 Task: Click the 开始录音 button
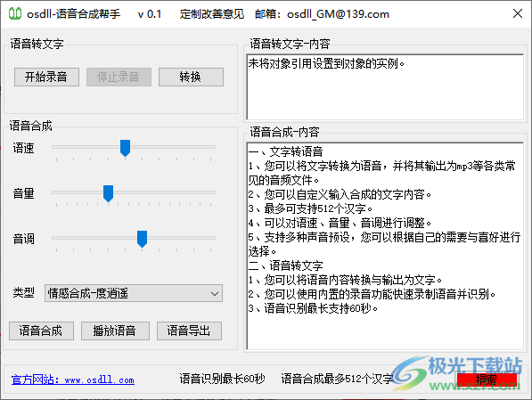(x=46, y=77)
